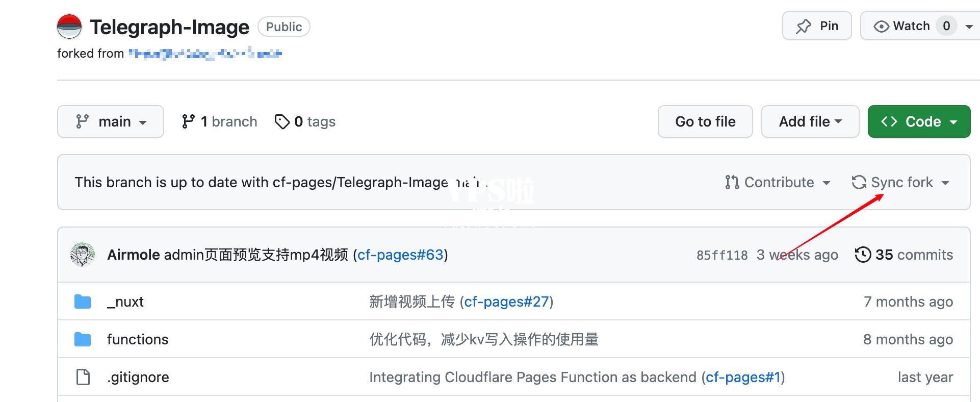The image size is (980, 402).
Task: Open the Add file dropdown
Action: tap(810, 121)
